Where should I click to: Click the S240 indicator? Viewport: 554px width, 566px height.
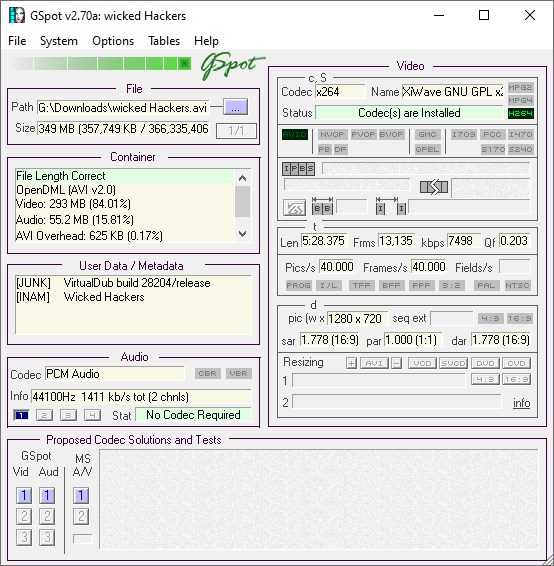click(520, 149)
